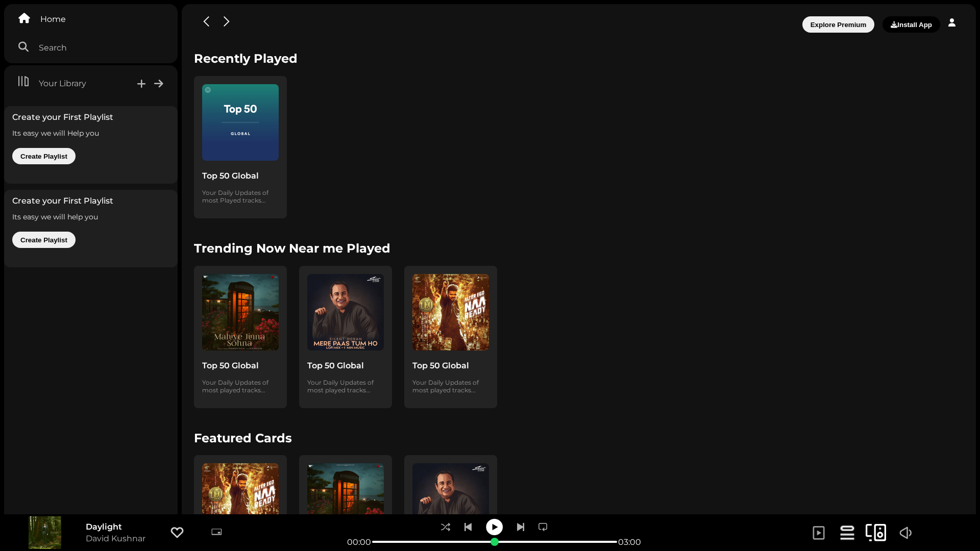Go to Home in the sidebar

pyautogui.click(x=53, y=19)
